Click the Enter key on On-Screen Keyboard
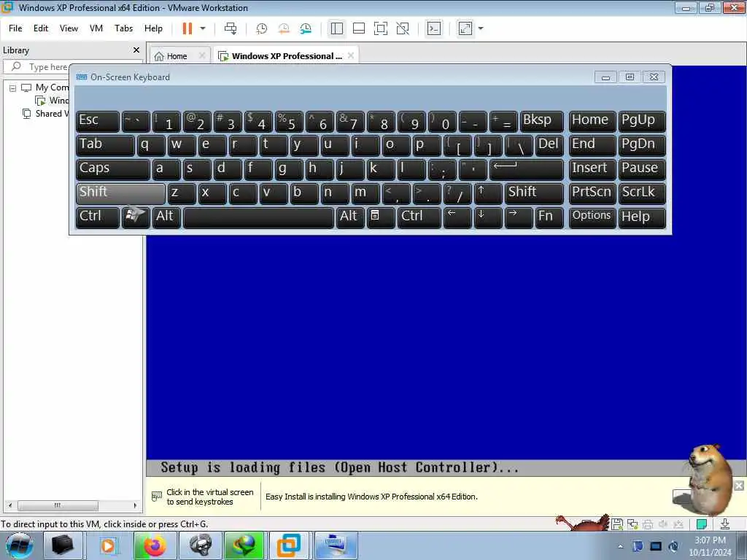 point(527,169)
